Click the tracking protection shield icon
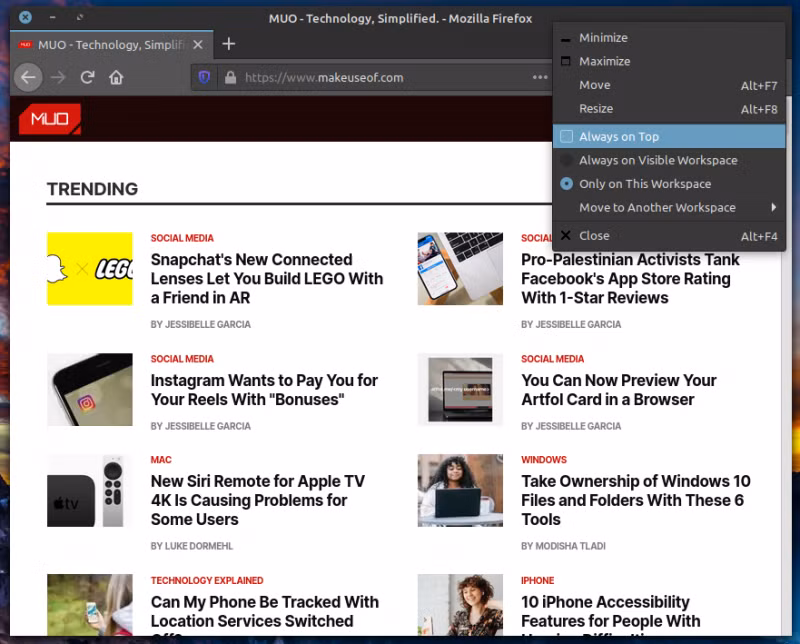Screen dimensions: 800x644 click(205, 78)
